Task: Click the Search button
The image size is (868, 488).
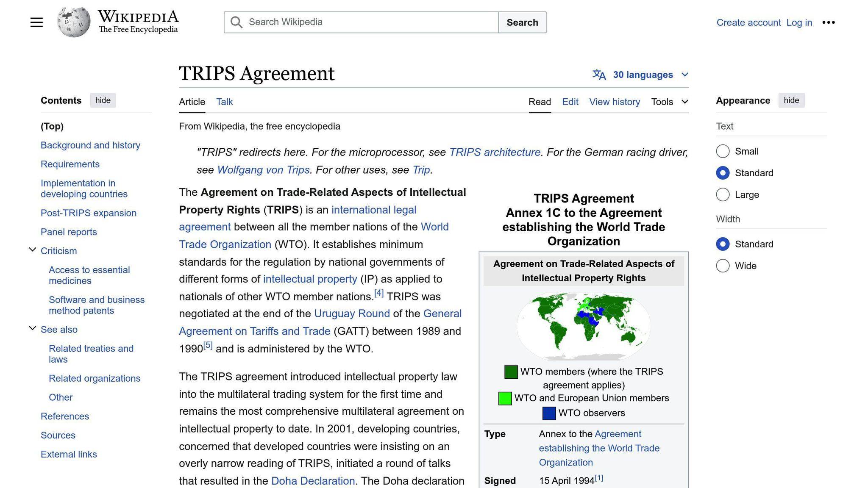Action: (522, 22)
